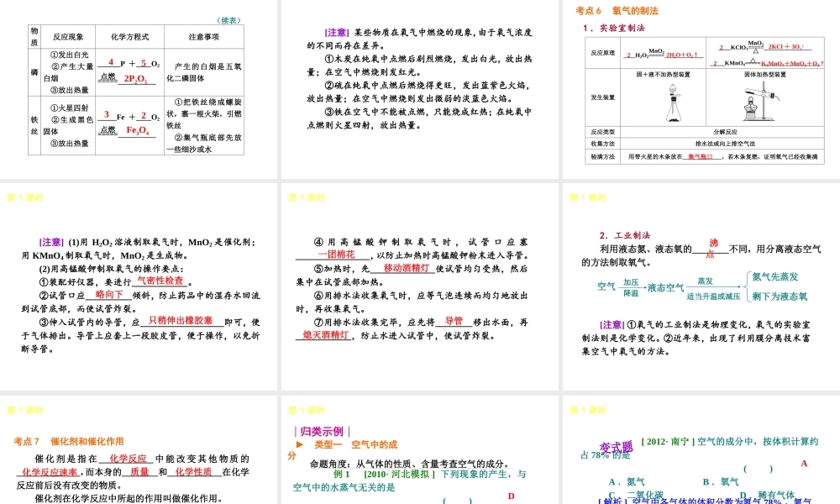Click 氮气先蒸发 in the flow diagram
The height and width of the screenshot is (504, 840).
click(x=774, y=276)
